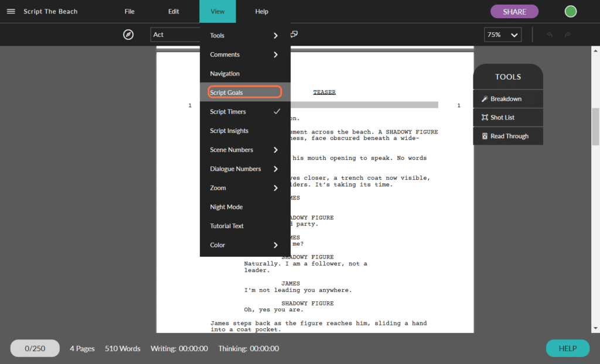Click the overlapping windows icon in toolbar
The height and width of the screenshot is (364, 600).
(x=294, y=35)
